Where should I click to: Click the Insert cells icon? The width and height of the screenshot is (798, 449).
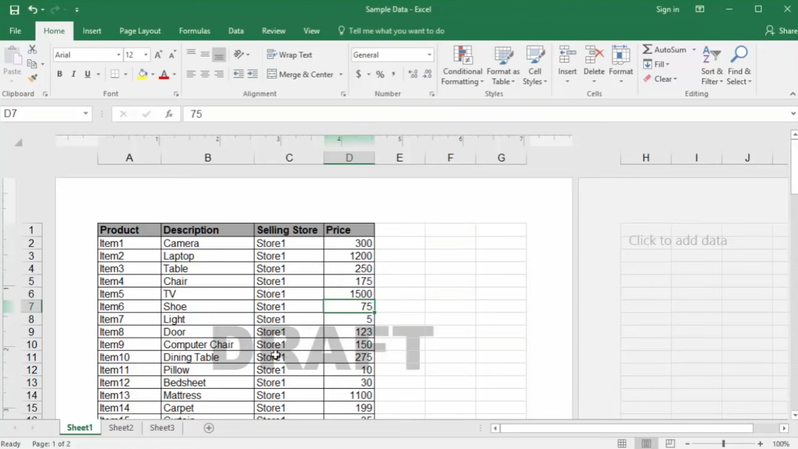(x=567, y=54)
